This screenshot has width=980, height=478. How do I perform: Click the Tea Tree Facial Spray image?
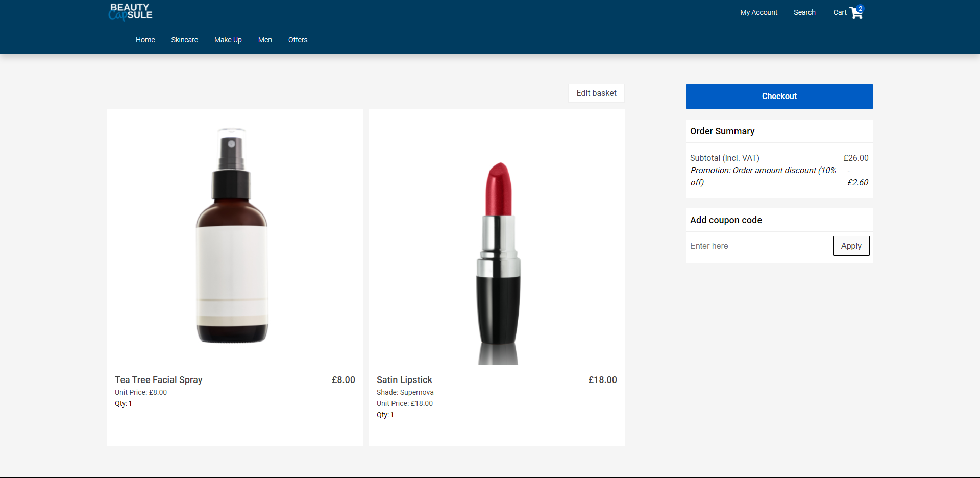pos(233,236)
